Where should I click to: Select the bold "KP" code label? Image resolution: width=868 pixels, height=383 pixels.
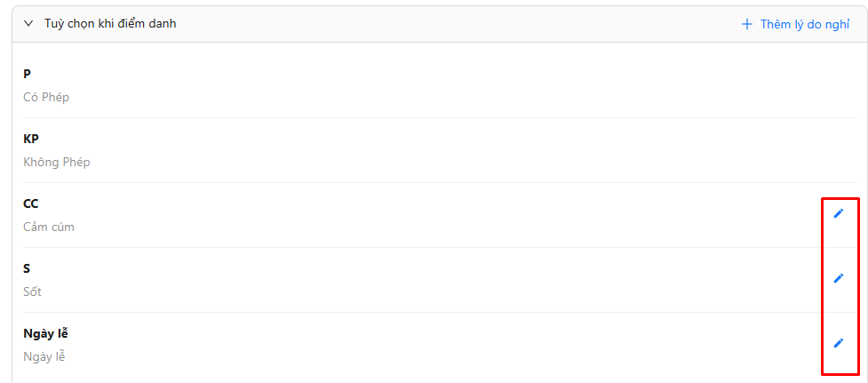coord(31,139)
